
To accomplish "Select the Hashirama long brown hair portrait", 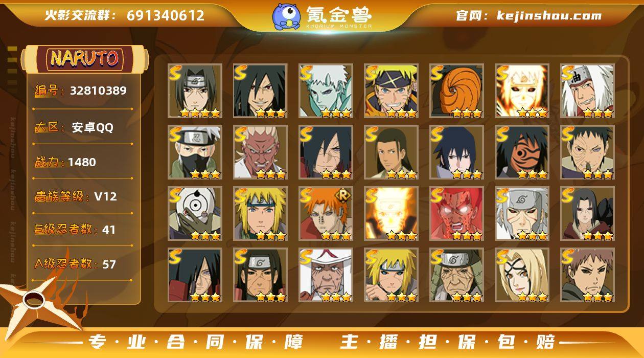I will (391, 152).
